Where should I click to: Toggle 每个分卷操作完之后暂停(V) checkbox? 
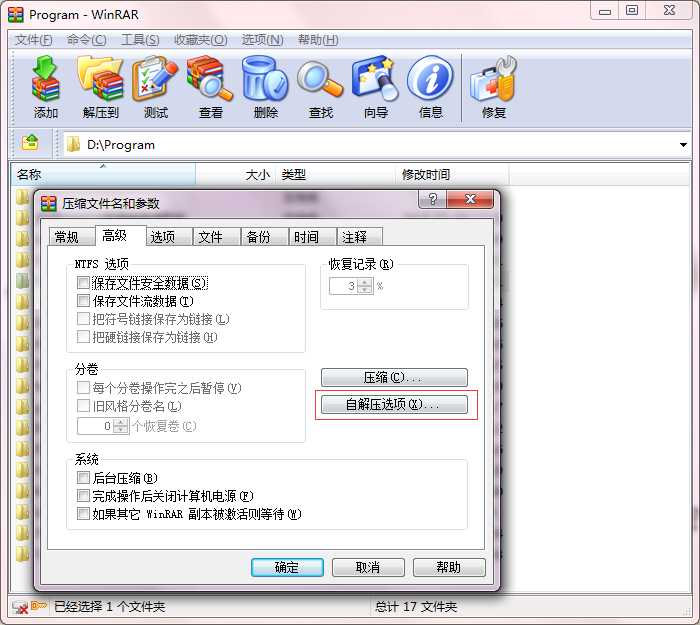coord(83,387)
